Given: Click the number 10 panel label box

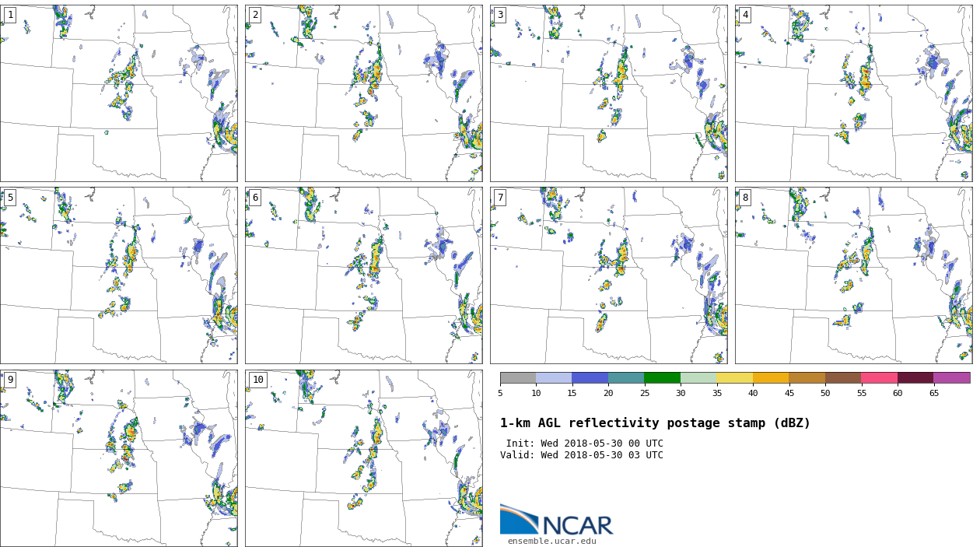Looking at the screenshot, I should [x=257, y=380].
